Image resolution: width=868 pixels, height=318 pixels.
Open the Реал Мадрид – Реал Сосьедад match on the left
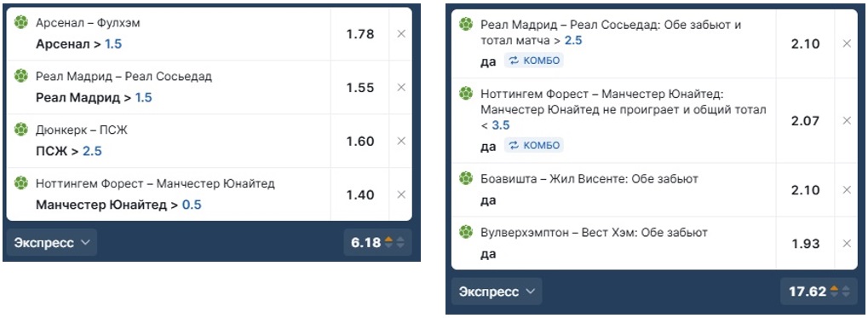[x=124, y=77]
